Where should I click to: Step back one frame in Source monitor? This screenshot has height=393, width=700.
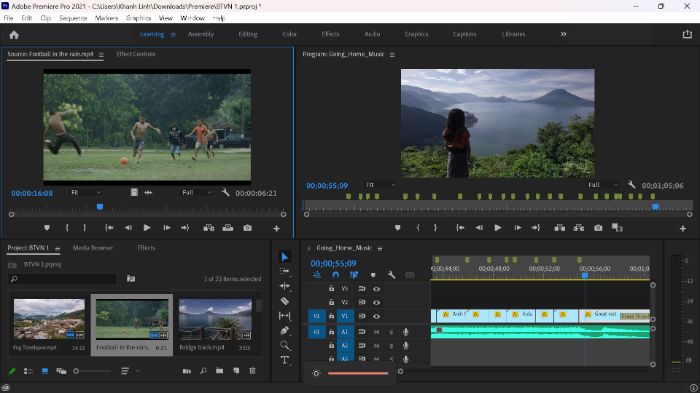(128, 228)
